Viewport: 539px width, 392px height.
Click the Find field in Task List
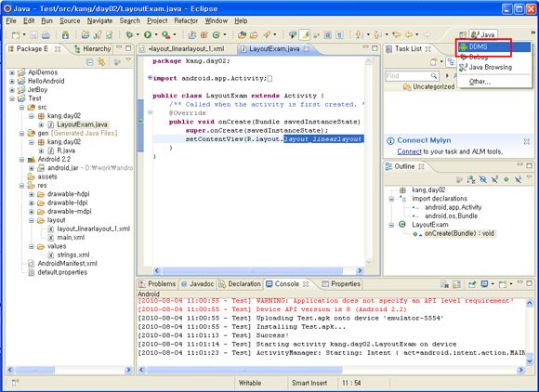[x=413, y=76]
